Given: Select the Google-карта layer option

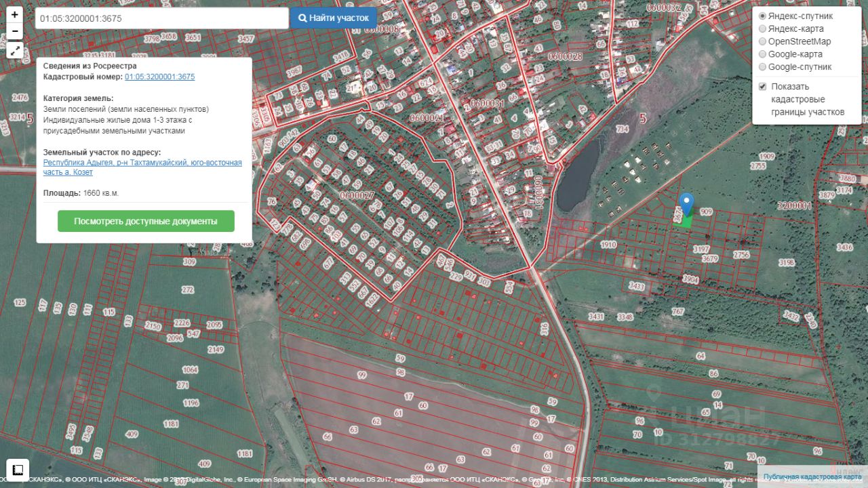Looking at the screenshot, I should pos(763,54).
